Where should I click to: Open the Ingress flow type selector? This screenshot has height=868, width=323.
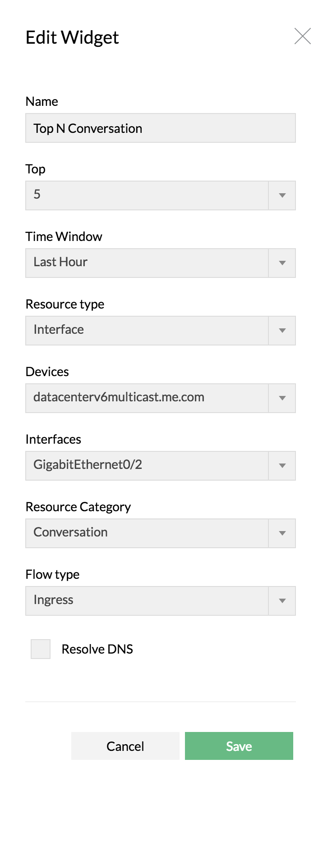(x=147, y=601)
